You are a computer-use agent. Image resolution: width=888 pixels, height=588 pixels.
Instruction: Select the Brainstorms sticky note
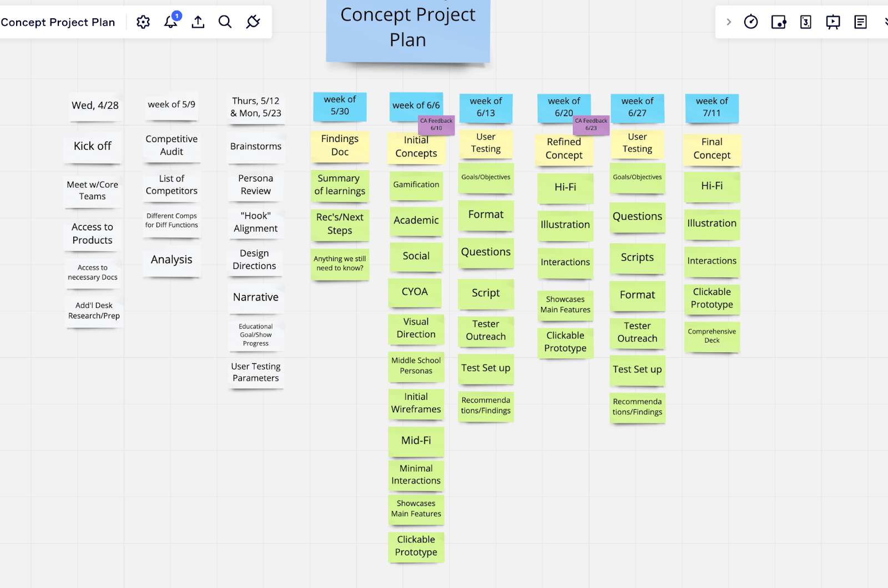point(255,146)
